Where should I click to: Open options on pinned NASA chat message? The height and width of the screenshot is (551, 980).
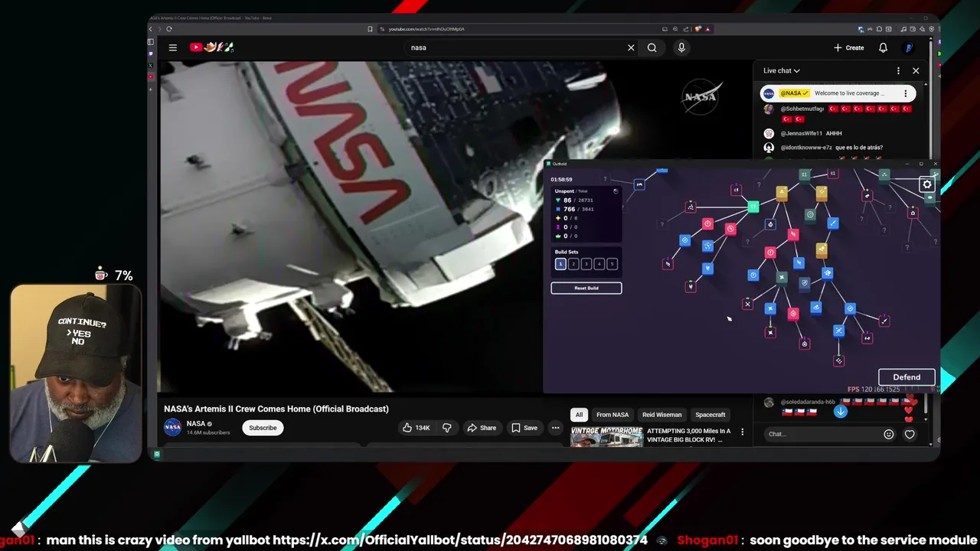pos(905,93)
